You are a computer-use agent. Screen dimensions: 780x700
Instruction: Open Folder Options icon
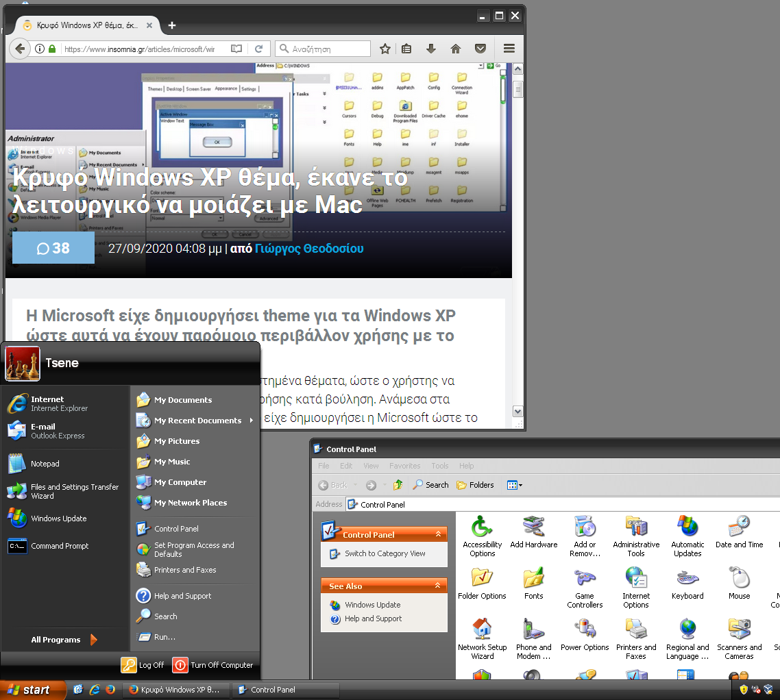[482, 583]
